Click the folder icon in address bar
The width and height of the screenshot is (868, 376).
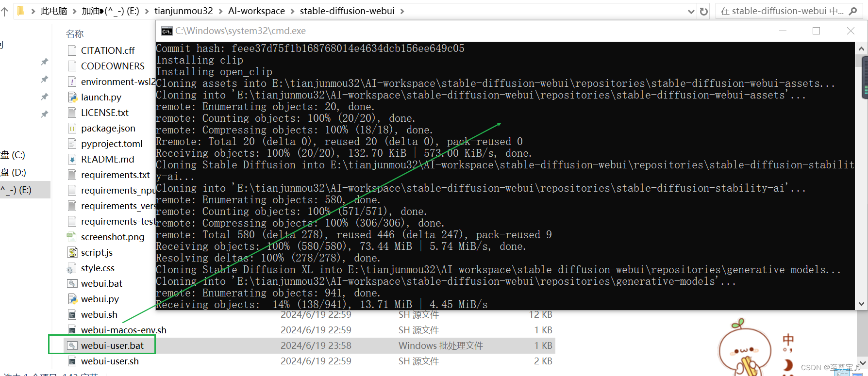pyautogui.click(x=20, y=11)
